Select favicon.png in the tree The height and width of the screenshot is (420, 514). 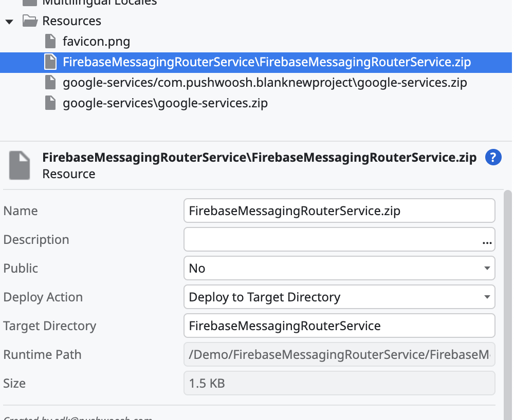[x=96, y=41]
